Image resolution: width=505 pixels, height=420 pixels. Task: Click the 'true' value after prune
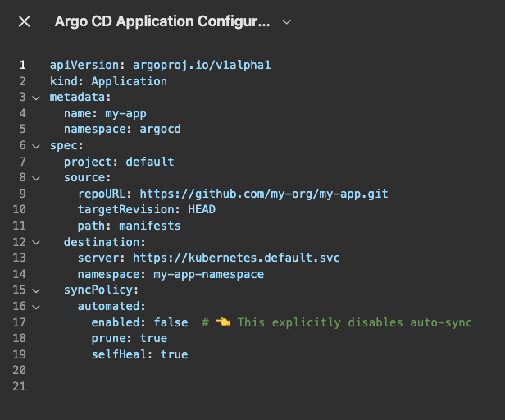coord(153,338)
